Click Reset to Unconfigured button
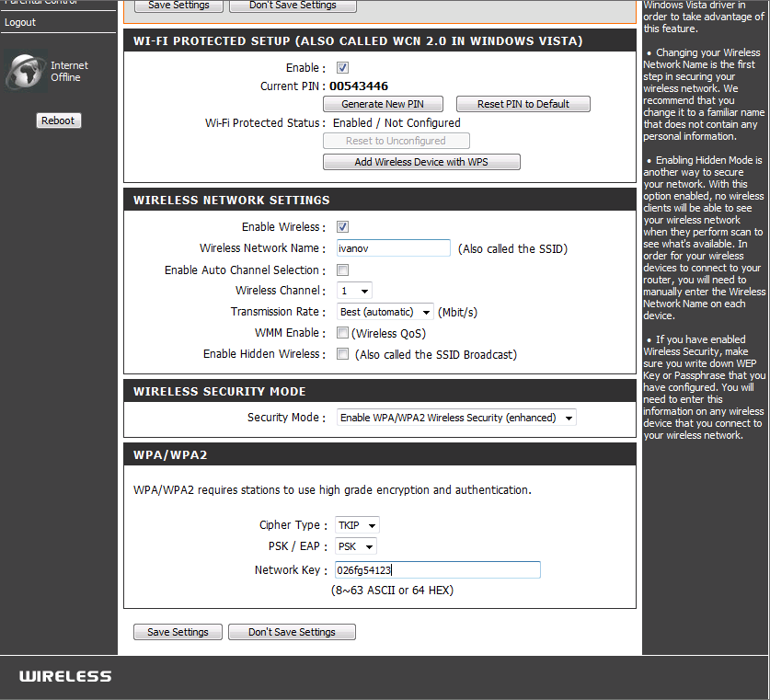Viewport: 770px width, 700px height. pos(396,141)
